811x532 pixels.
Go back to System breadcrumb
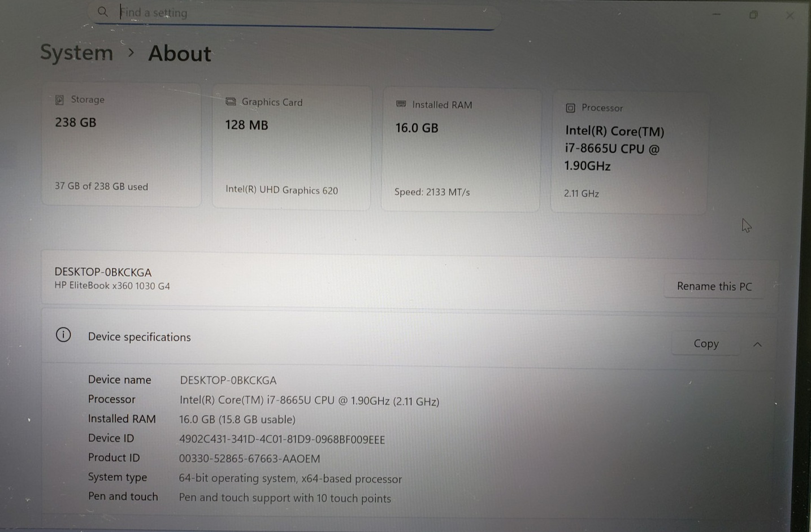coord(76,53)
